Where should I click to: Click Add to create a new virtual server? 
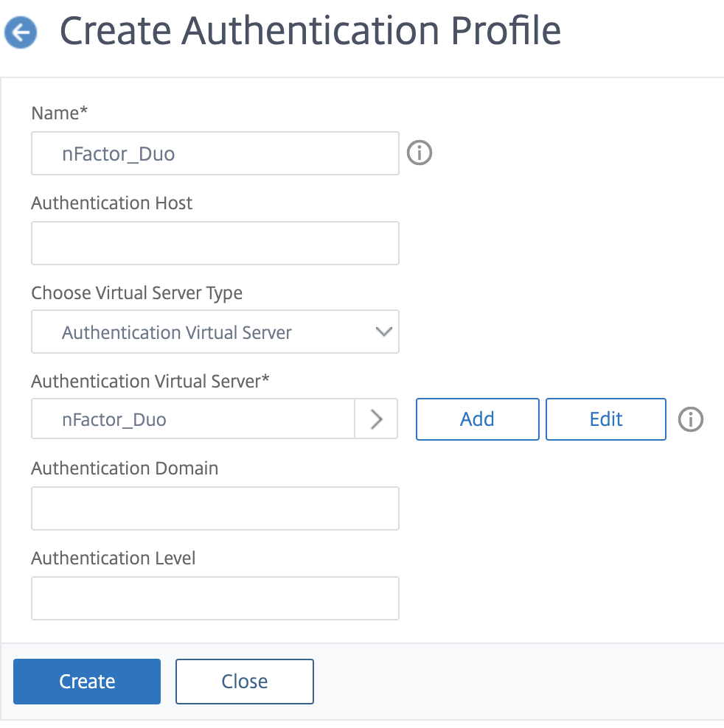(477, 419)
